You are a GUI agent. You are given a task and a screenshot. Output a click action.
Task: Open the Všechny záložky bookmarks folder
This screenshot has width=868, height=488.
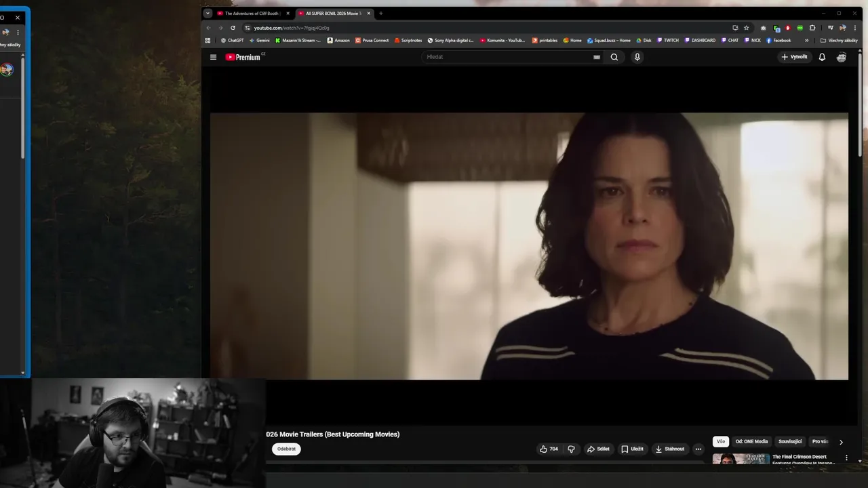839,40
